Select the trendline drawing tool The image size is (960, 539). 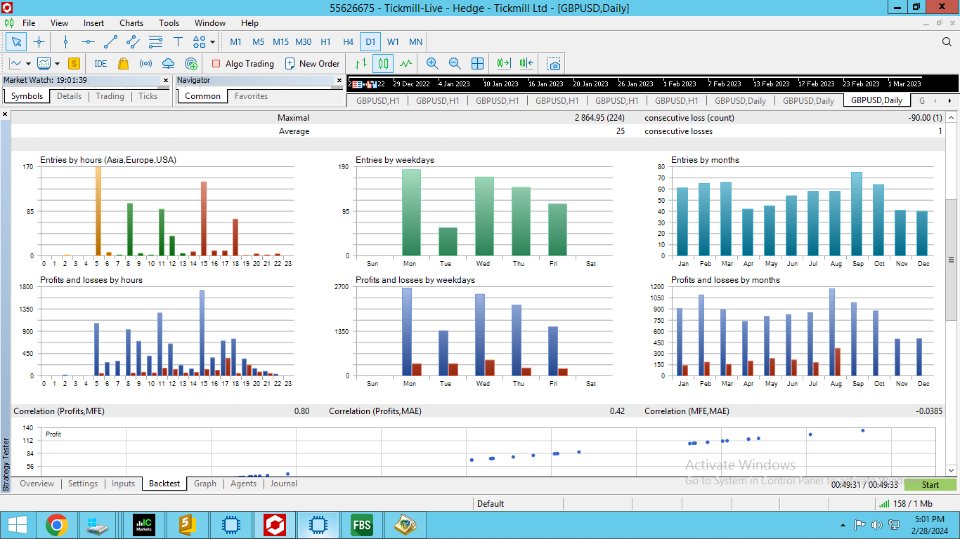coord(110,42)
